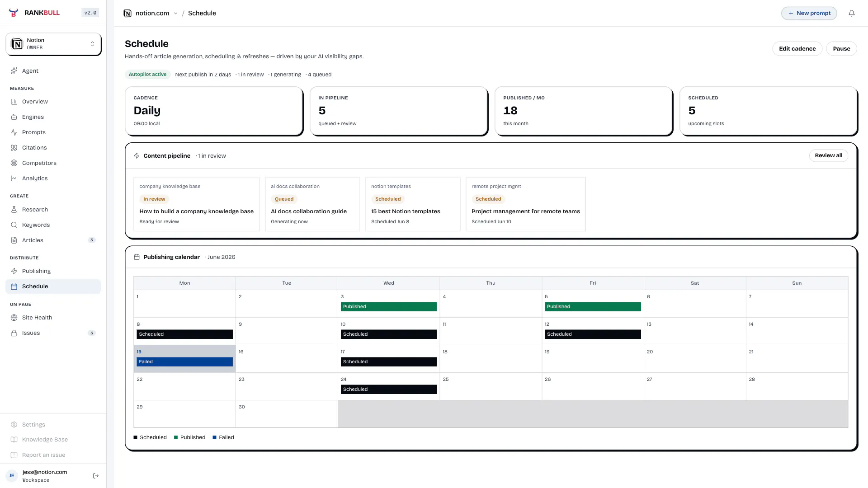Click the Published legend green swatch
This screenshot has height=488, width=868.
(176, 437)
